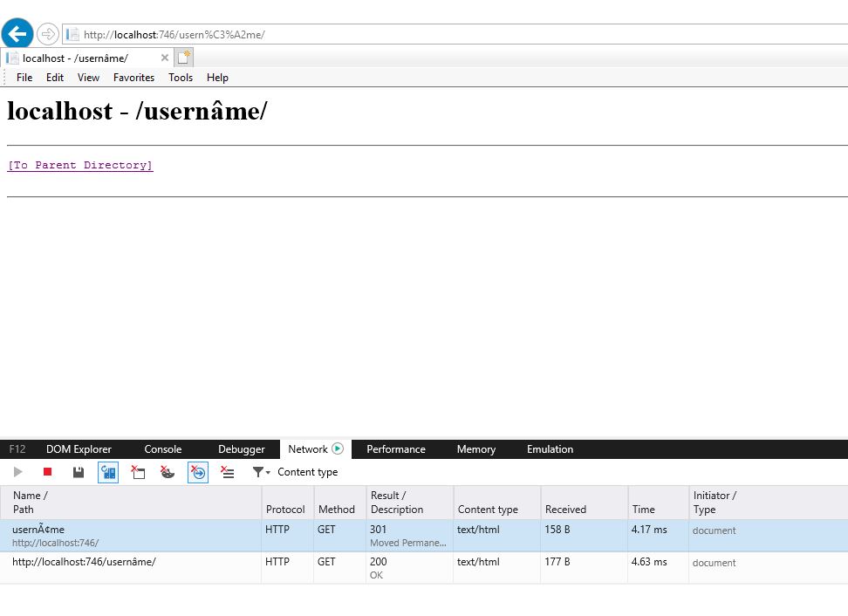The width and height of the screenshot is (848, 616).
Task: Stop network capture with red square
Action: click(48, 472)
